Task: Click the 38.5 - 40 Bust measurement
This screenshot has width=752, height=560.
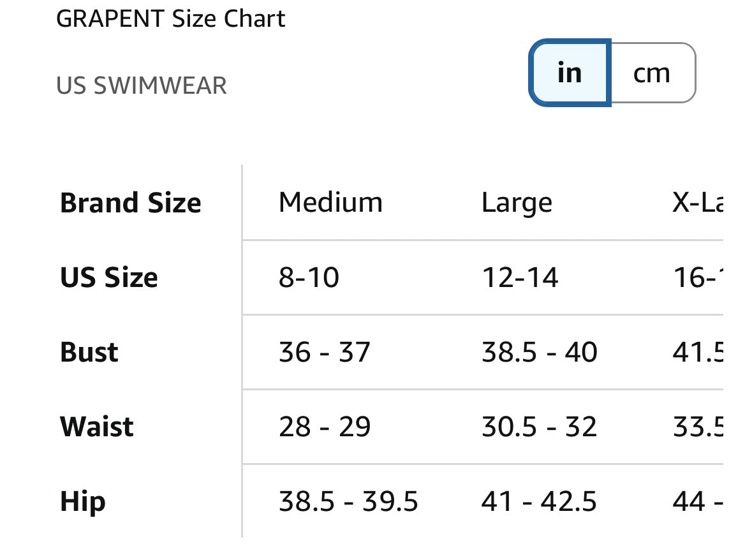Action: click(539, 351)
